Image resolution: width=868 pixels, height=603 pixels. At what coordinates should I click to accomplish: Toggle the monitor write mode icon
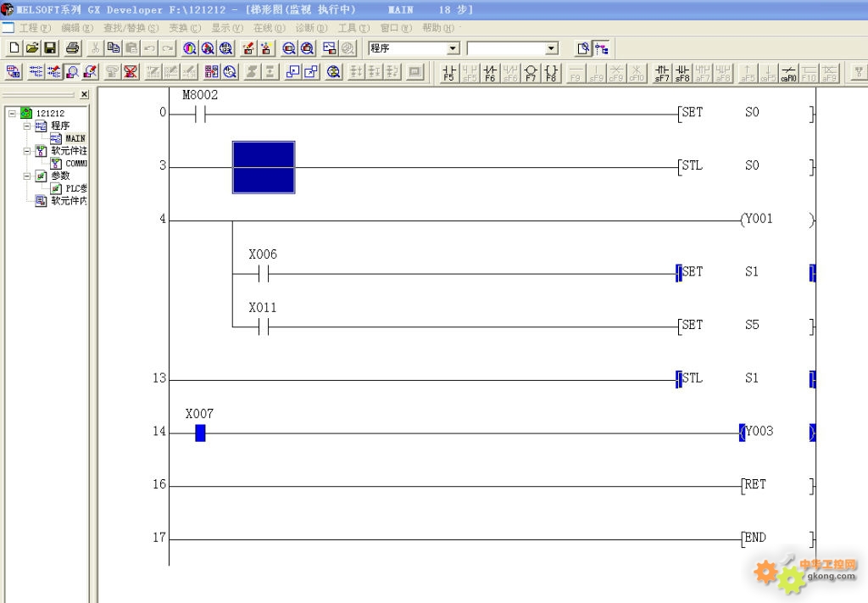coord(90,72)
